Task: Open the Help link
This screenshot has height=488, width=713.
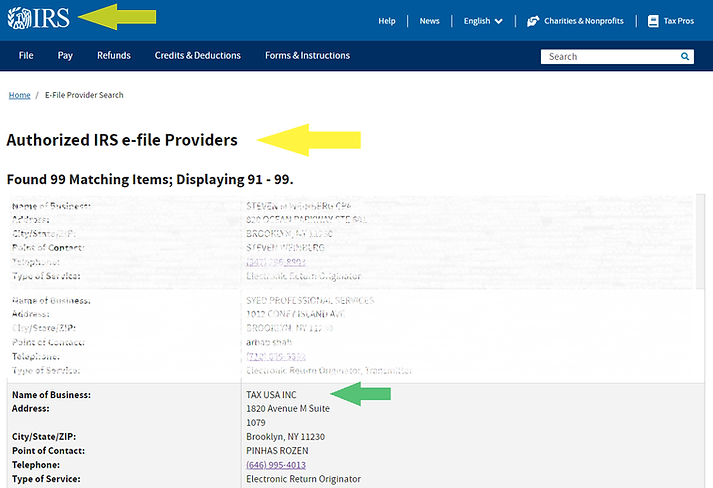Action: (387, 21)
